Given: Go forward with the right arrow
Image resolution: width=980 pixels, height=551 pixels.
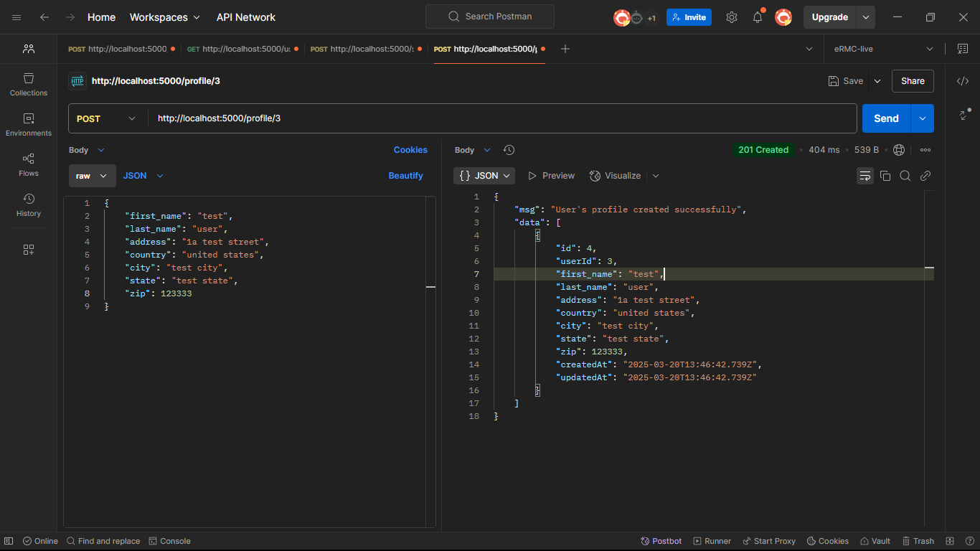Looking at the screenshot, I should (x=70, y=17).
